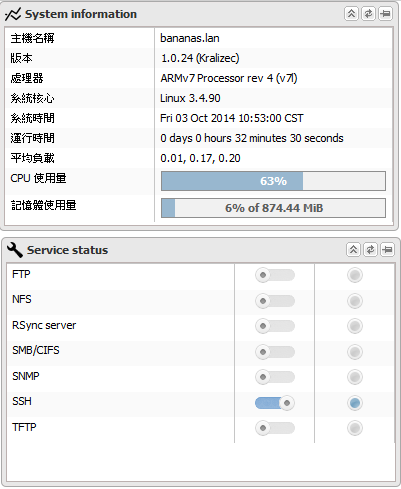
Task: Click the CPU usage 63% bar
Action: [x=273, y=181]
